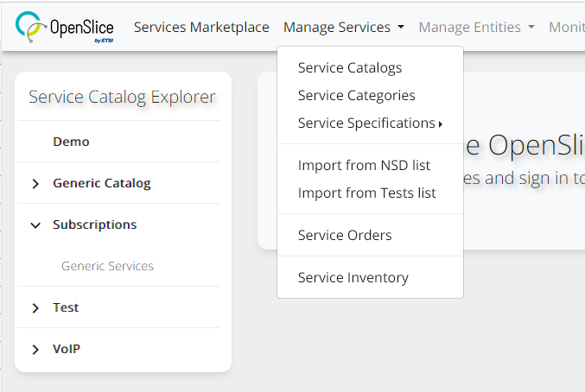Open Generic Services category
585x392 pixels.
107,266
